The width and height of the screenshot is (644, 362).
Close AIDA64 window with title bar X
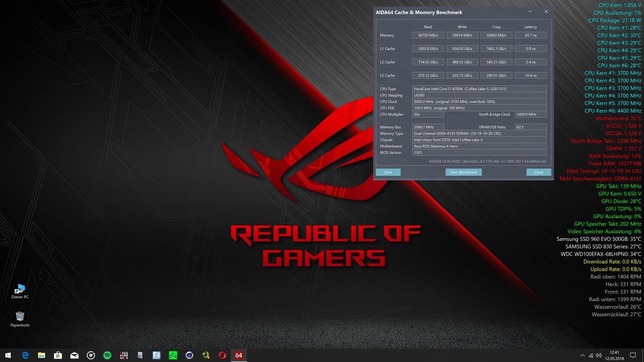546,12
